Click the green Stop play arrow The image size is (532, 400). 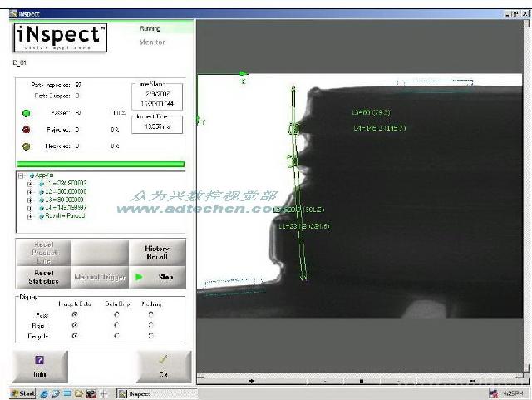click(140, 277)
